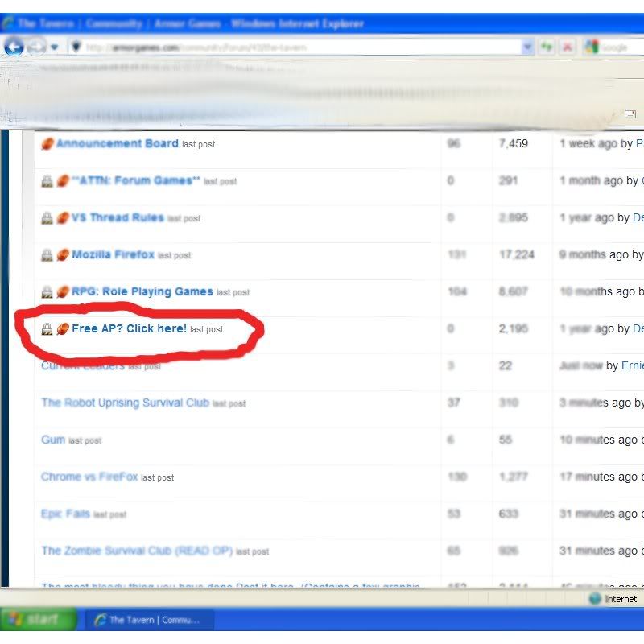Jump to last post of Robot Uprising Survival Club
Image resolution: width=644 pixels, height=644 pixels.
229,404
